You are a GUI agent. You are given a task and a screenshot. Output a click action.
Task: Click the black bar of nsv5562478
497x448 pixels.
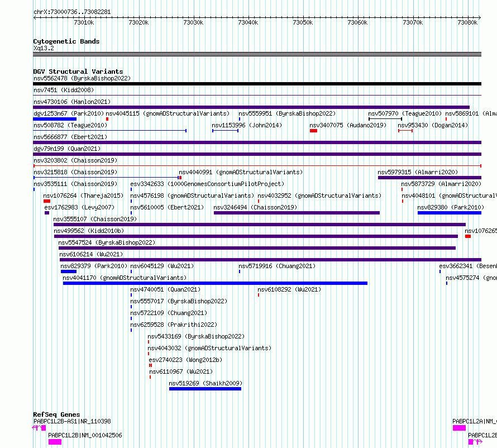257,84
